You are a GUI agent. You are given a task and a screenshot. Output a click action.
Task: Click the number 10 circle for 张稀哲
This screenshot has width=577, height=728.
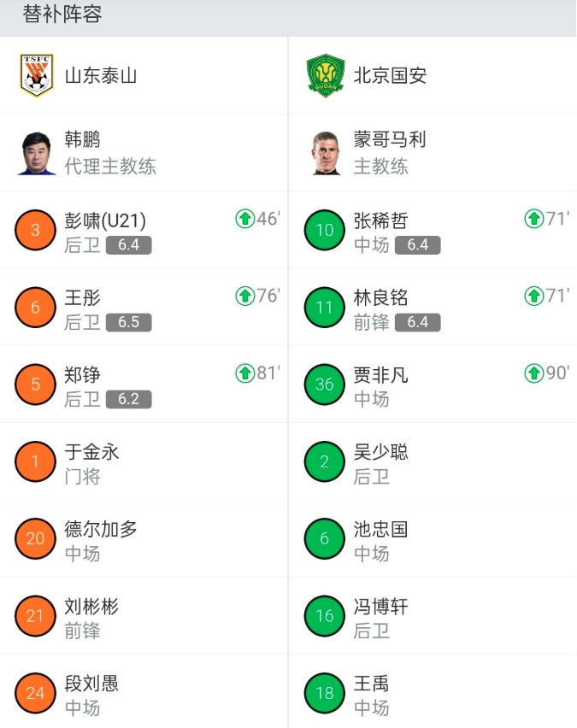[323, 230]
